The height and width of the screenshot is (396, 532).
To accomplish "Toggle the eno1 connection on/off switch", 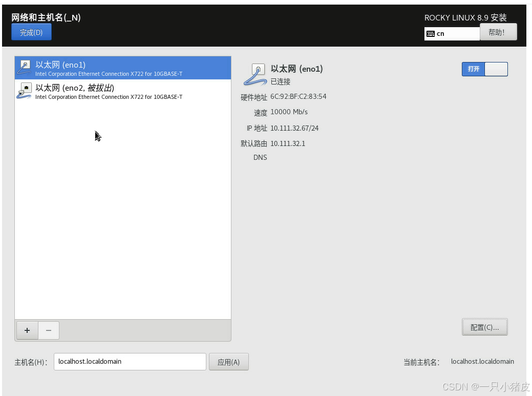I will (484, 69).
